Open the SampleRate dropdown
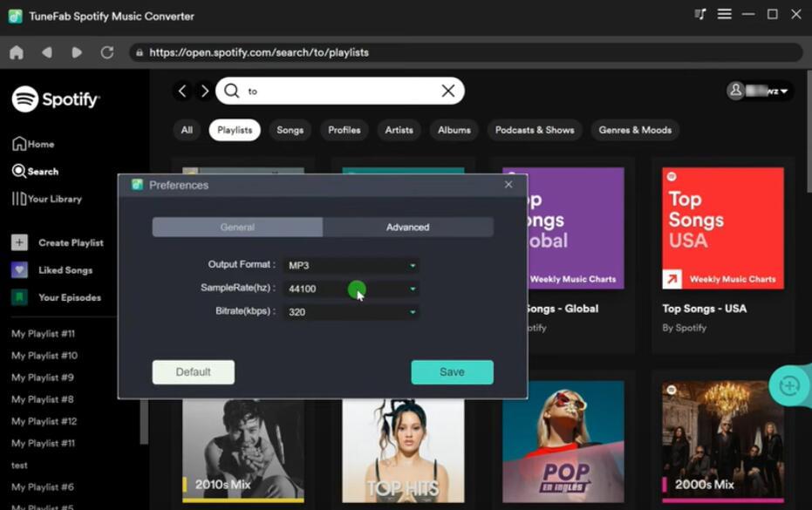 [351, 289]
